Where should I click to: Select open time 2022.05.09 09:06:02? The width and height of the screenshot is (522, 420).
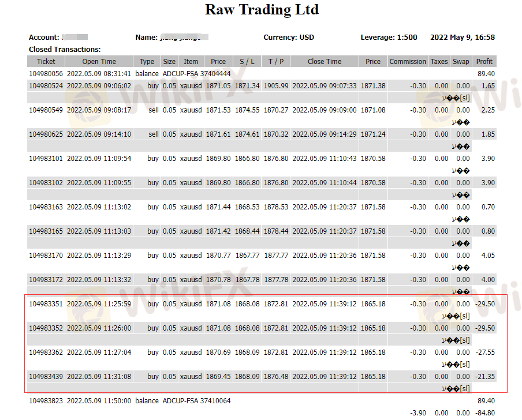[x=99, y=86]
